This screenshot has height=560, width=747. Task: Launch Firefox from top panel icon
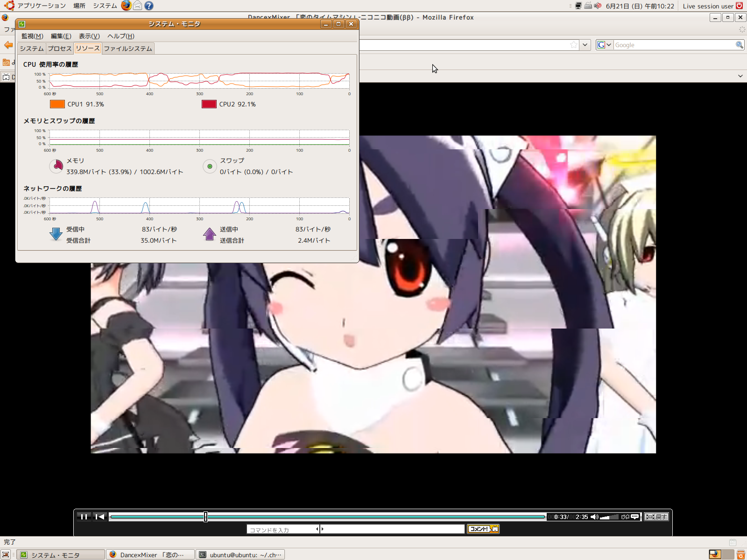tap(126, 6)
